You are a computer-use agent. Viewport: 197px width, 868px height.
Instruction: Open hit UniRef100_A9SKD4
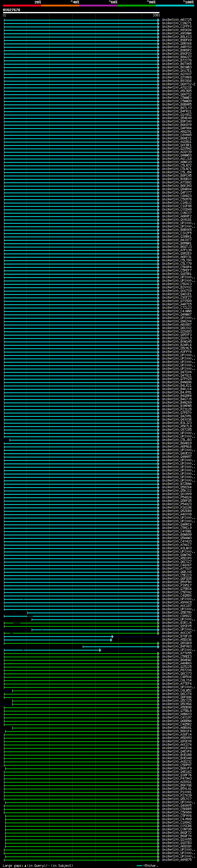[x=177, y=30]
